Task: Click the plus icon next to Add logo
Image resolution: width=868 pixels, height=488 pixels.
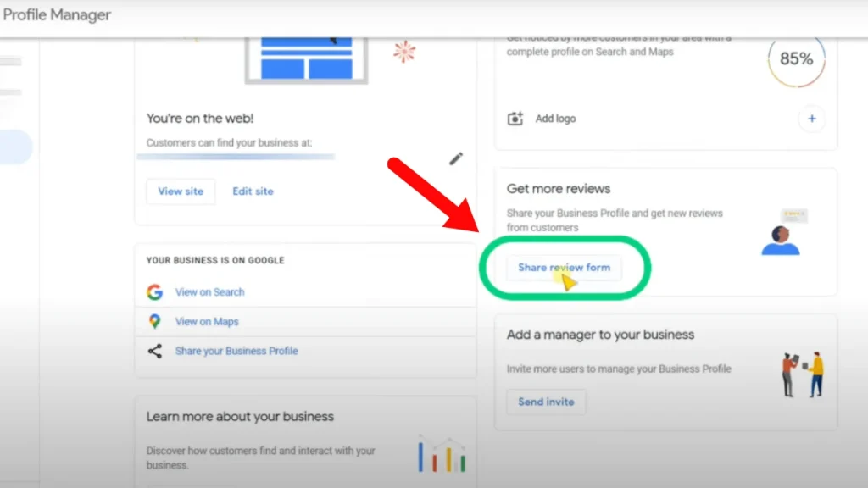Action: point(811,119)
